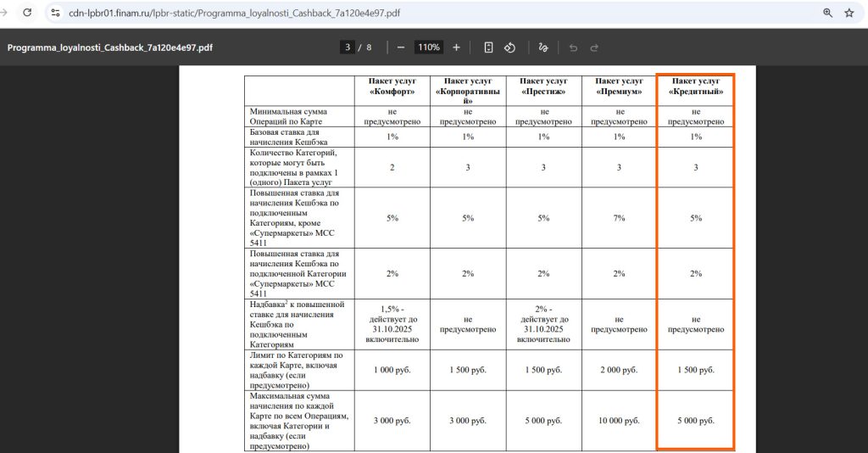Image resolution: width=868 pixels, height=453 pixels.
Task: Click row label Минимальная сумма Операций по Карте
Action: click(288, 116)
